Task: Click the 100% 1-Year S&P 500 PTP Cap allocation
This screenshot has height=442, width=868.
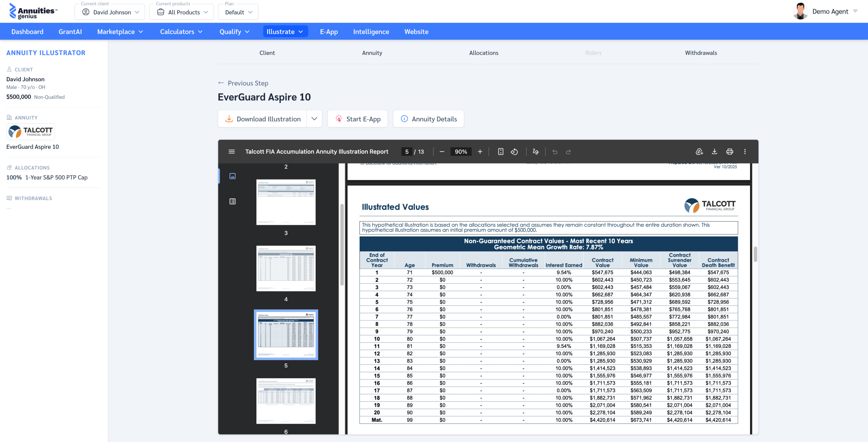Action: point(47,177)
